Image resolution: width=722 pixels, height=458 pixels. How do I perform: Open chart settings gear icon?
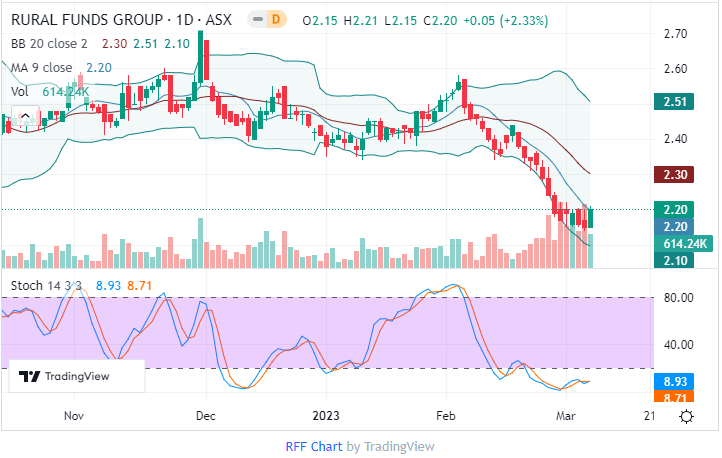pos(687,415)
